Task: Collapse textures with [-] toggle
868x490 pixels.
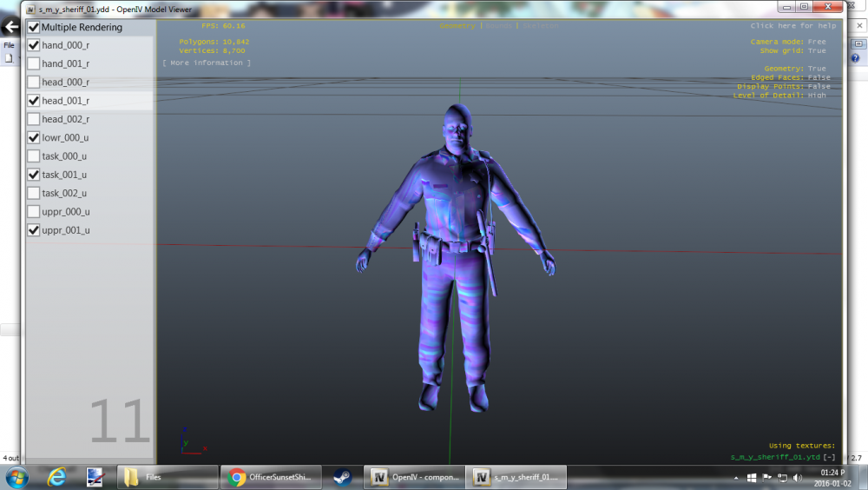Action: coord(829,457)
